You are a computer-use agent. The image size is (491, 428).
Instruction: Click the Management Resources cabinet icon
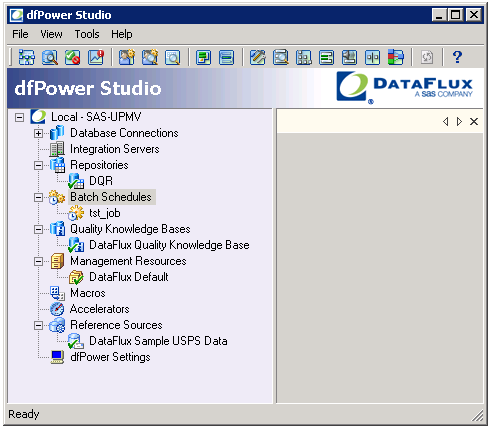(x=57, y=261)
